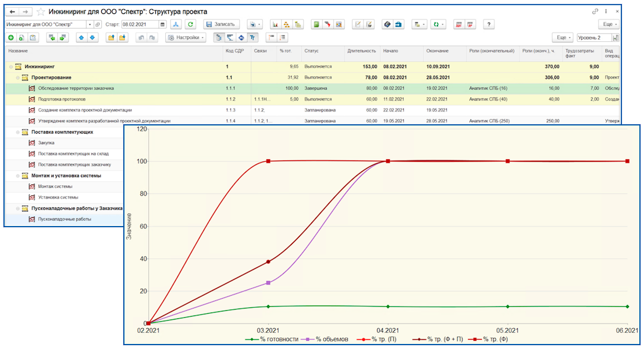Click the Записать button
This screenshot has height=348, width=644.
221,24
